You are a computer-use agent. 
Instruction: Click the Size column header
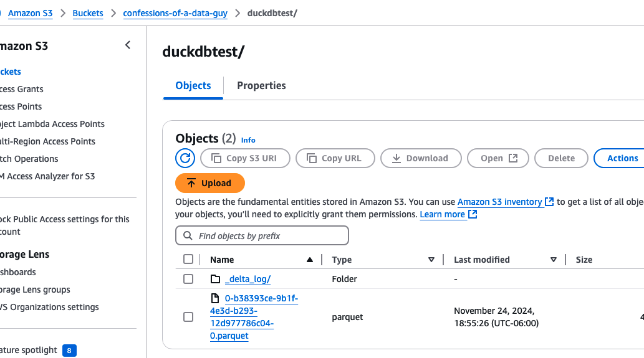pos(584,260)
